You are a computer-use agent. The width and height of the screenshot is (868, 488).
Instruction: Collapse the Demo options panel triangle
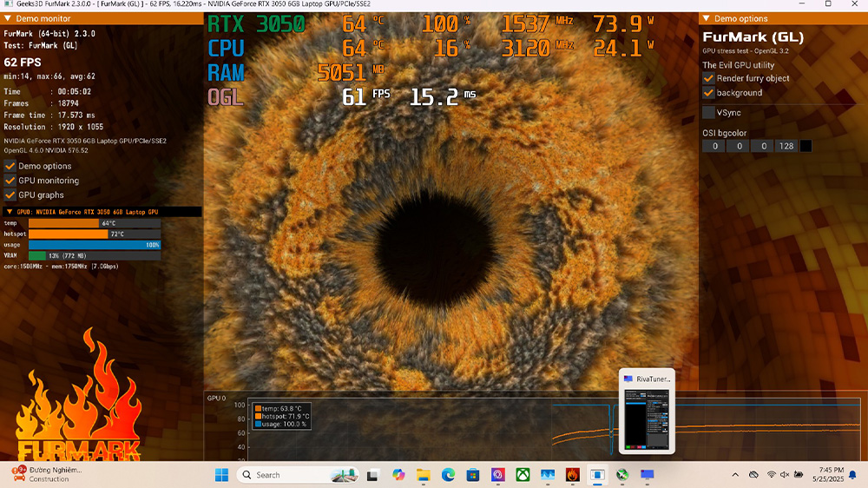(x=707, y=18)
